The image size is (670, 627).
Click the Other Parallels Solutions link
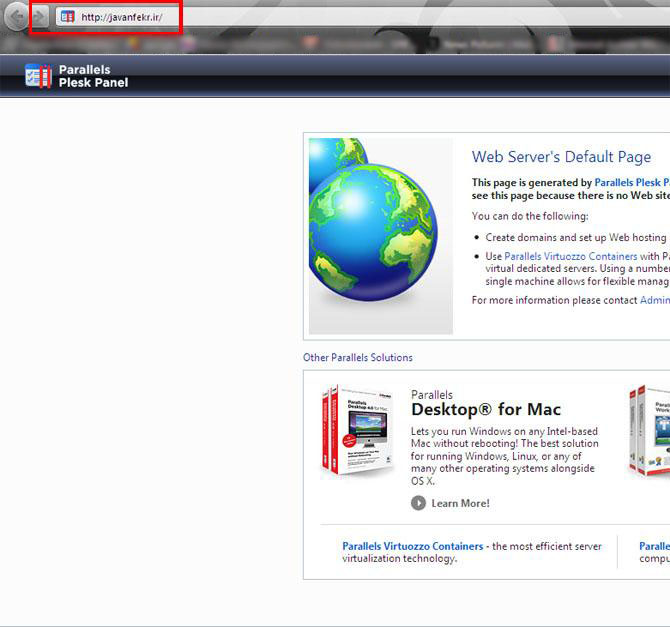pos(358,357)
